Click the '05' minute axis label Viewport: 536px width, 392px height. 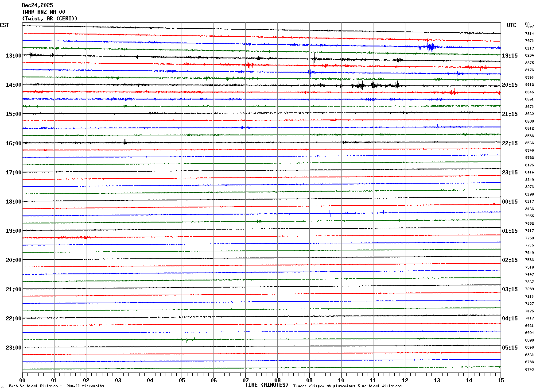pos(182,380)
